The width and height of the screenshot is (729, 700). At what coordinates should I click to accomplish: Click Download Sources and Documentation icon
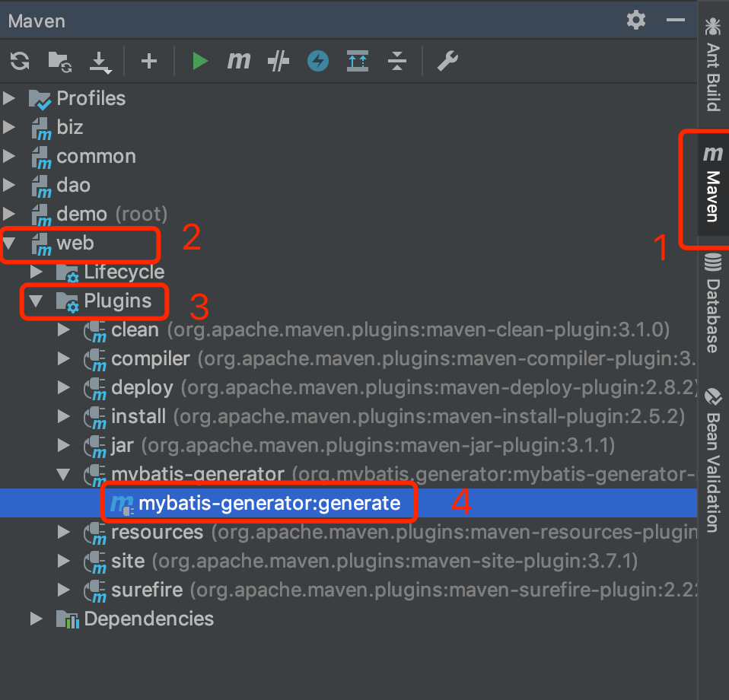pyautogui.click(x=100, y=62)
